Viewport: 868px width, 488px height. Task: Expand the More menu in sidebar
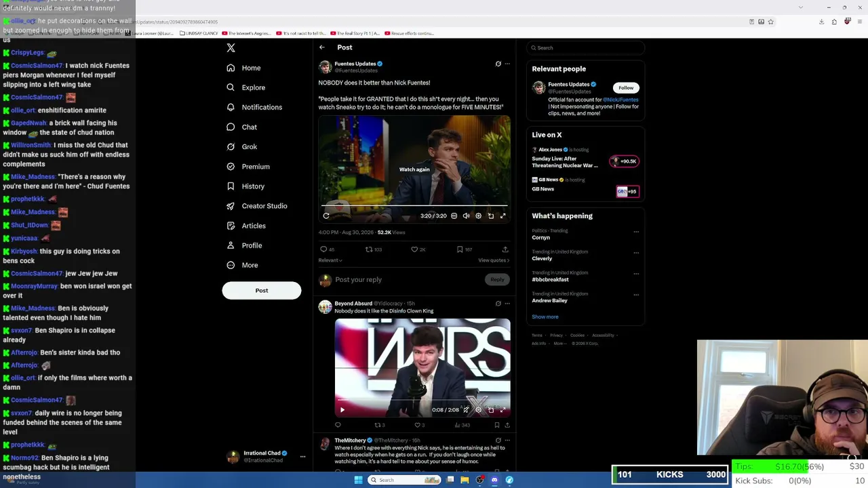pos(242,265)
